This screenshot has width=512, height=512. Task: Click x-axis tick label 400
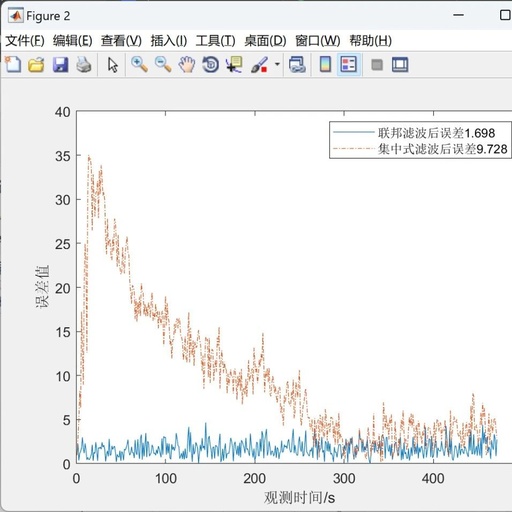pos(433,479)
